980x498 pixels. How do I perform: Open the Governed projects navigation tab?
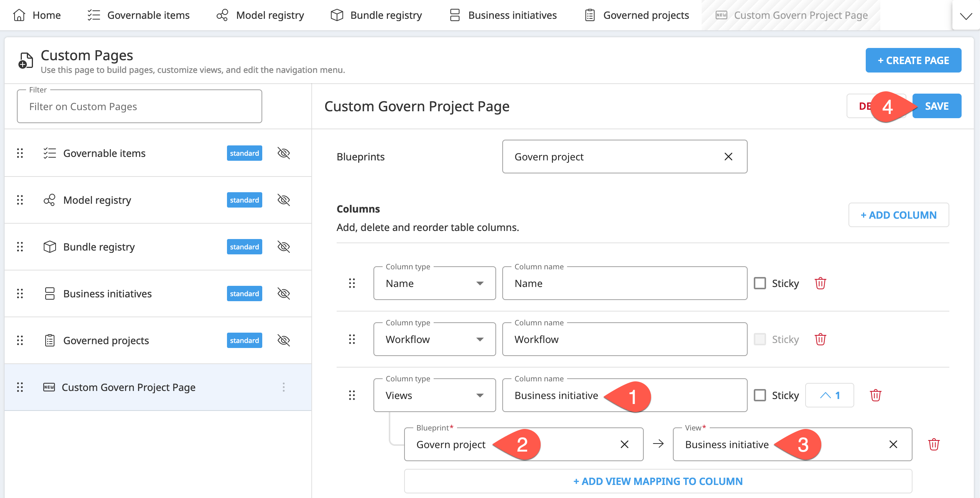[637, 15]
